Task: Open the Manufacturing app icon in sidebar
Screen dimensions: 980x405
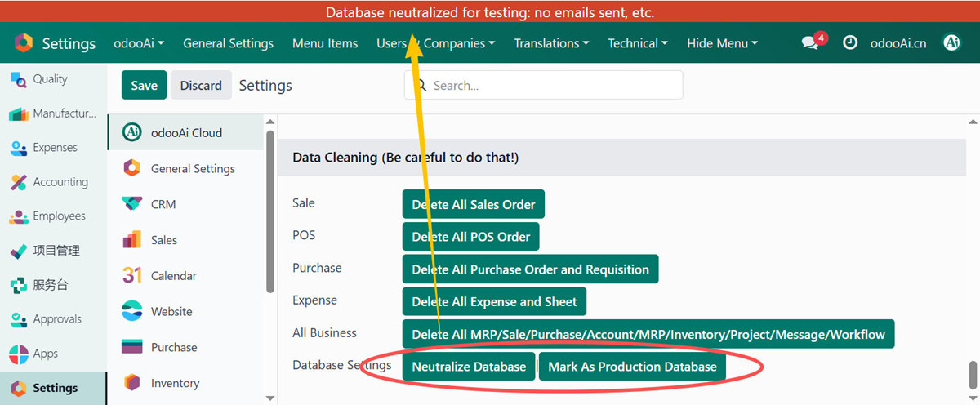Action: (18, 113)
